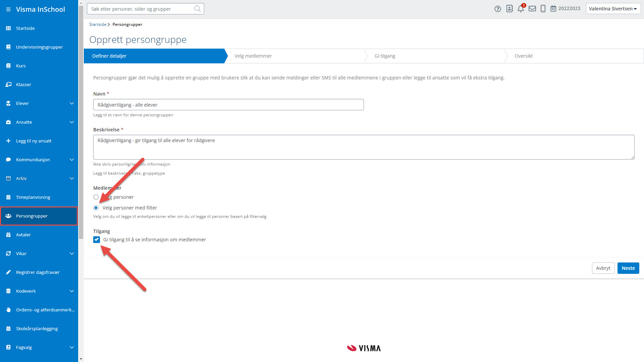
Task: Click the Startside breadcrumb link
Action: (x=98, y=24)
